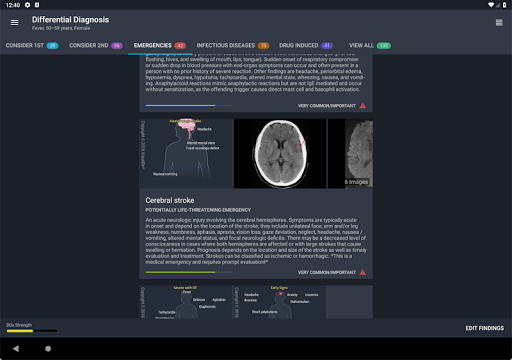This screenshot has width=512, height=360.
Task: Click the anaphylaxis card match strength bar
Action: 189,106
